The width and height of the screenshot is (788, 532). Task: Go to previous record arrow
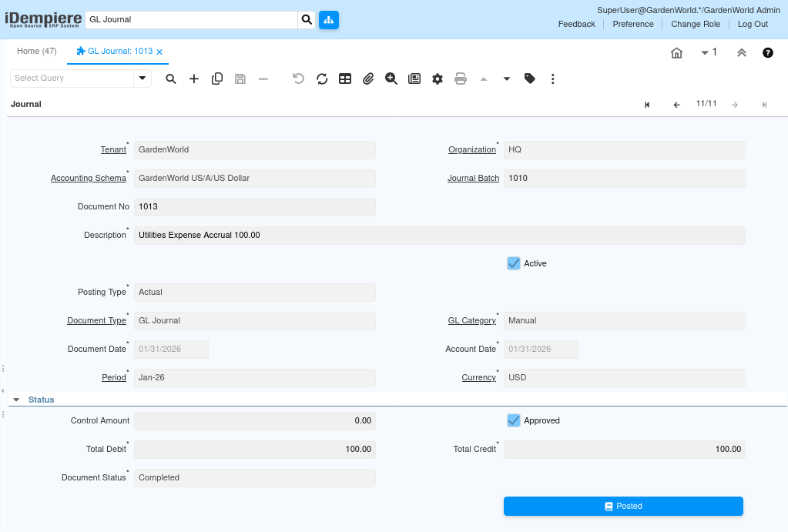677,105
